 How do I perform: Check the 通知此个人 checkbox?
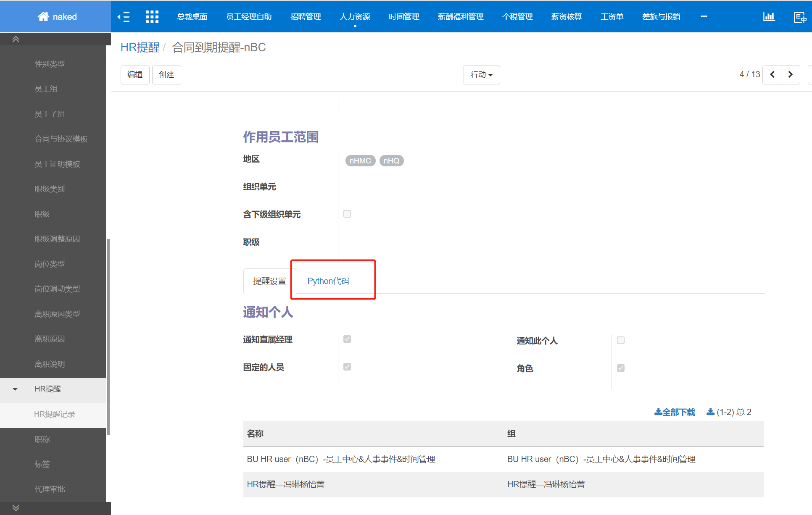[621, 340]
